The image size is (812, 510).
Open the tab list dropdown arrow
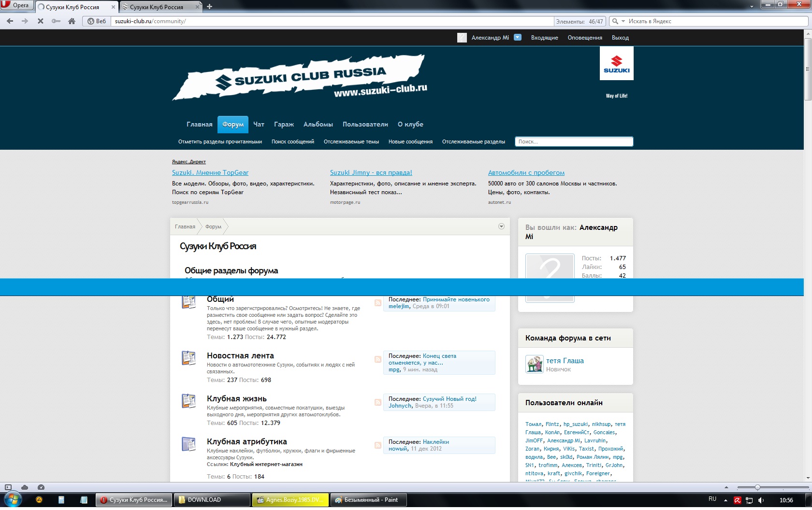pyautogui.click(x=752, y=7)
